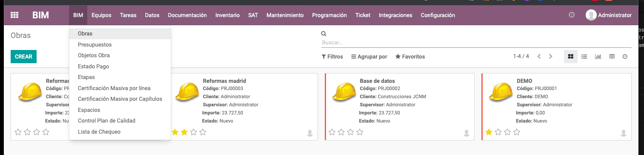This screenshot has width=644, height=155.
Task: Set fourth star on Reformas madrid card
Action: 203,132
